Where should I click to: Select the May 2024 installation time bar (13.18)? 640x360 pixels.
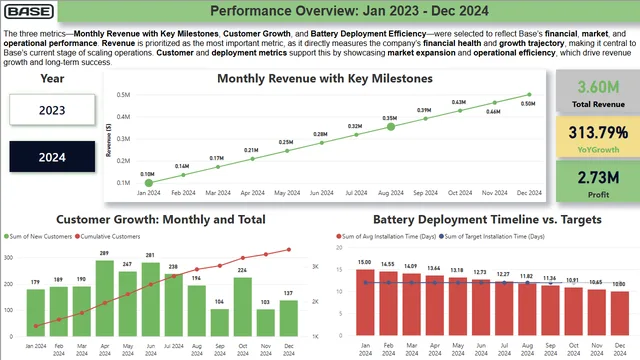coord(458,307)
